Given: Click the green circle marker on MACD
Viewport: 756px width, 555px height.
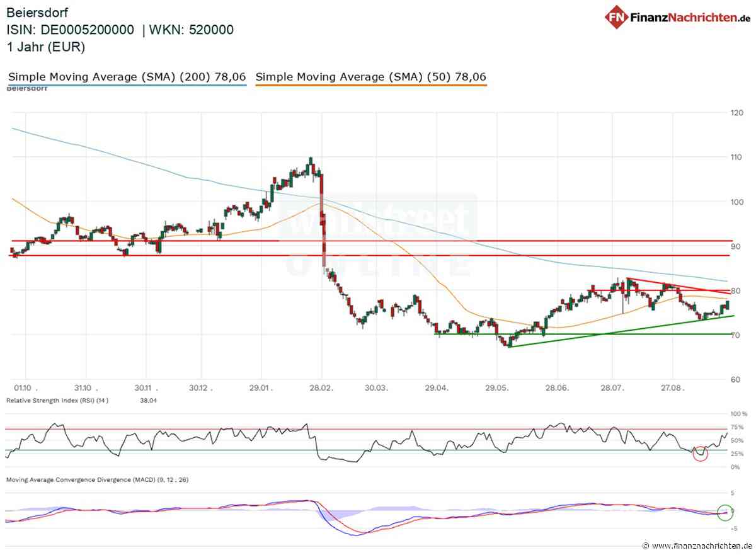Looking at the screenshot, I should click(725, 512).
